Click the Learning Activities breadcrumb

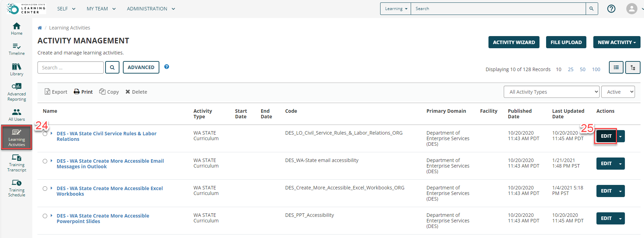coord(69,28)
